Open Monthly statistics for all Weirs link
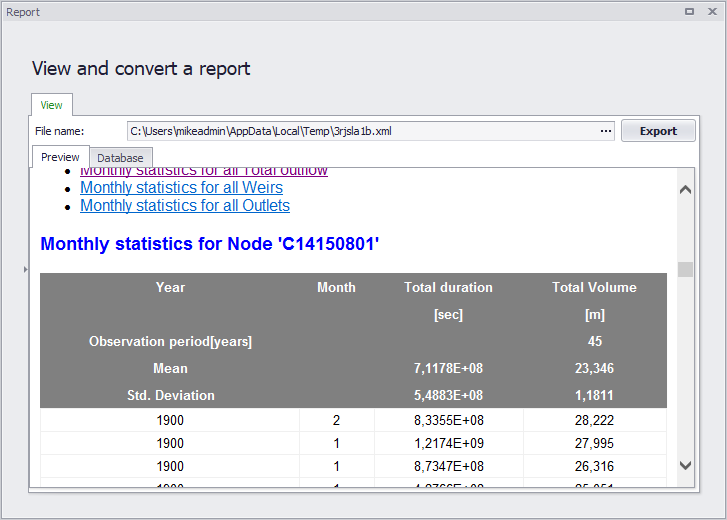 pyautogui.click(x=181, y=188)
